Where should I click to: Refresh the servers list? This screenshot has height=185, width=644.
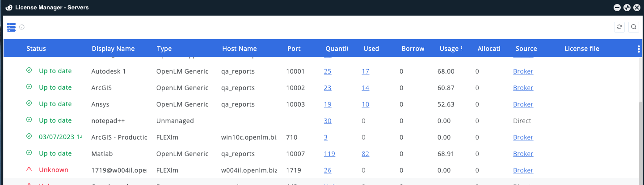tap(619, 27)
